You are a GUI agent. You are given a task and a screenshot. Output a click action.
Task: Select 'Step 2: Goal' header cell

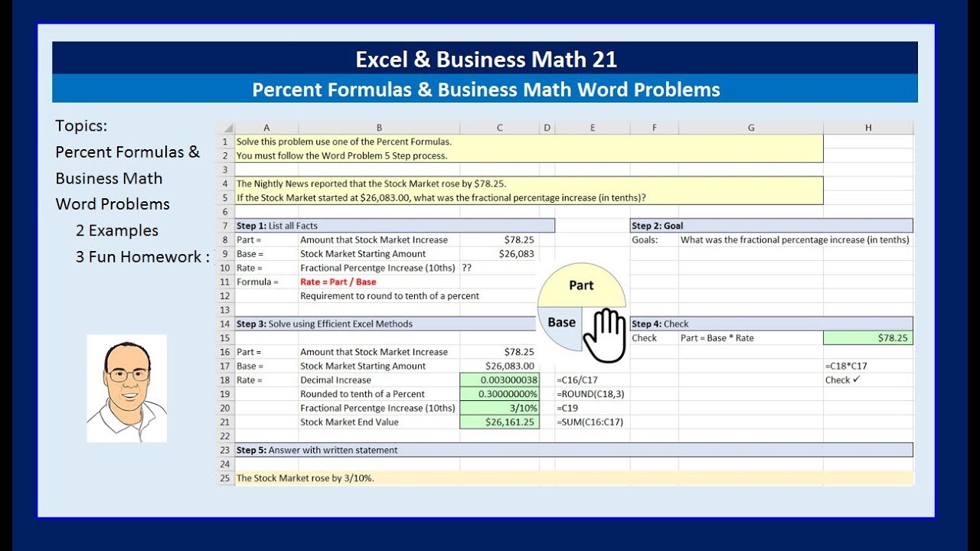[772, 226]
